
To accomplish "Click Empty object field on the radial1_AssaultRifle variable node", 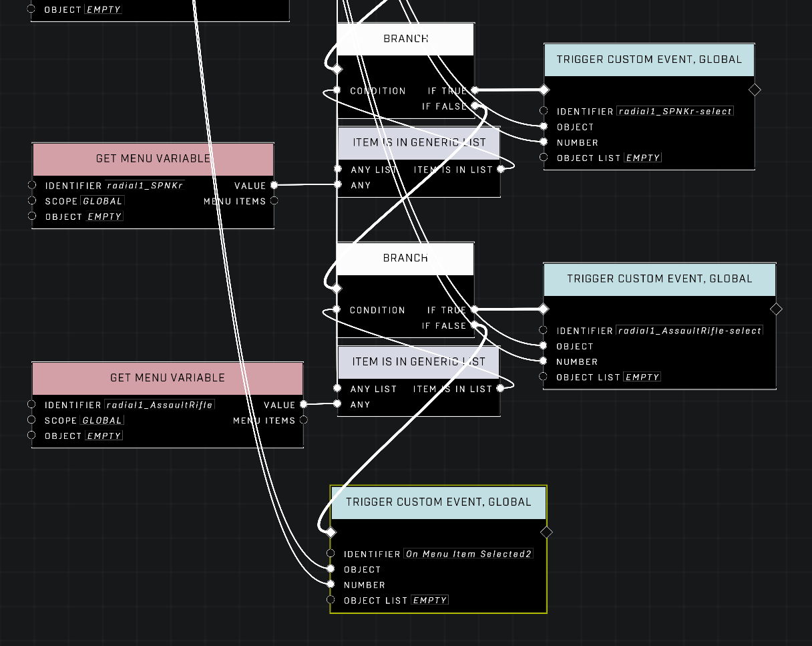I will click(104, 436).
